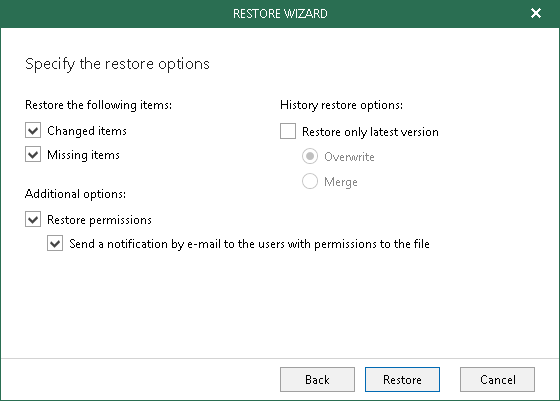
Task: Click the 'Restore permissions' label text
Action: pyautogui.click(x=99, y=220)
